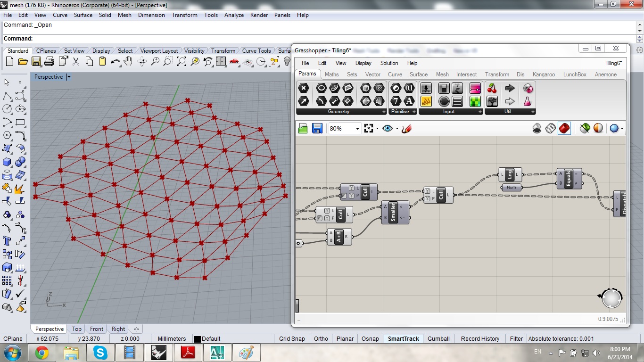Expand the Perspective viewport title dropdown arrow
The image size is (644, 362).
[x=69, y=77]
